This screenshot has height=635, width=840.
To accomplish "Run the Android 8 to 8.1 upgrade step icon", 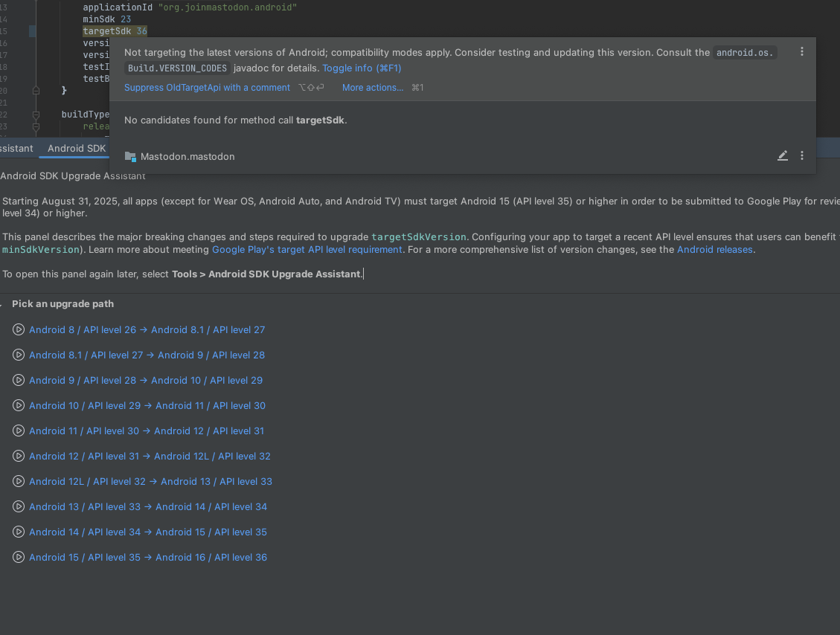I will pos(18,330).
